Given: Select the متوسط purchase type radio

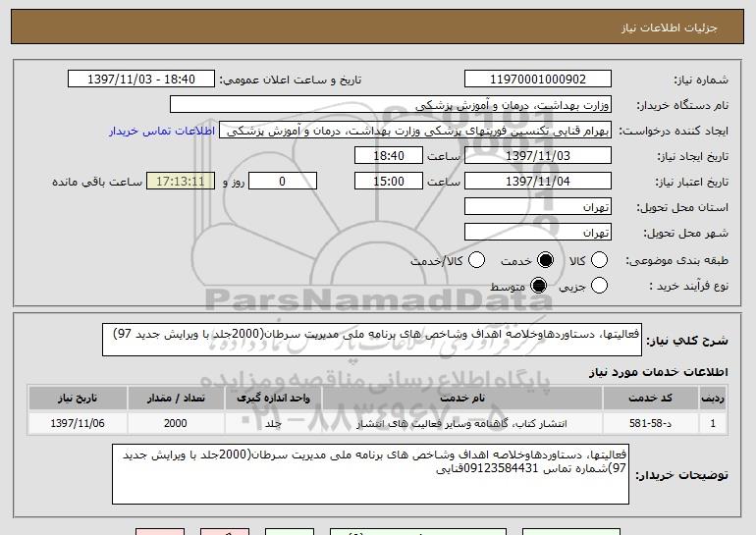Looking at the screenshot, I should click(539, 286).
